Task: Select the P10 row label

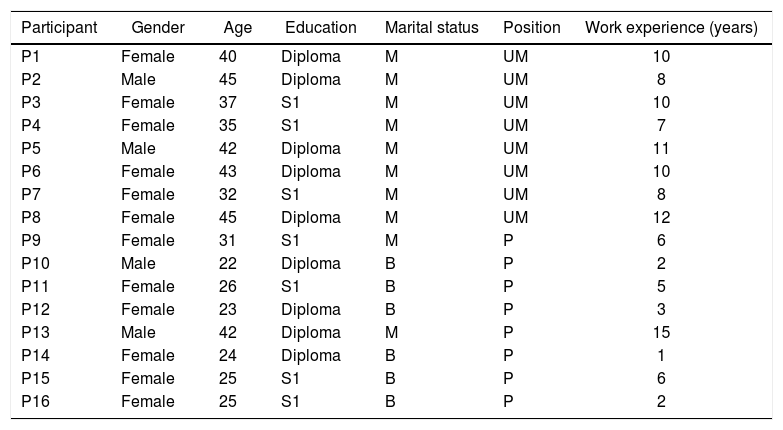Action: point(34,264)
